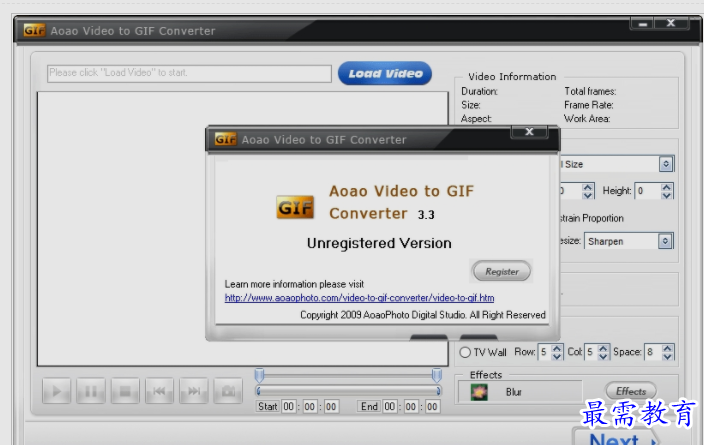Decrease the Height value with down arrow

pos(667,196)
